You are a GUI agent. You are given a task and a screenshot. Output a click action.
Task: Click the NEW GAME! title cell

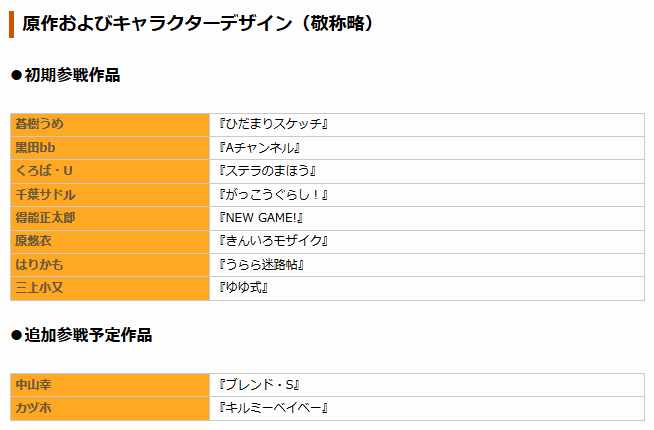click(x=427, y=218)
